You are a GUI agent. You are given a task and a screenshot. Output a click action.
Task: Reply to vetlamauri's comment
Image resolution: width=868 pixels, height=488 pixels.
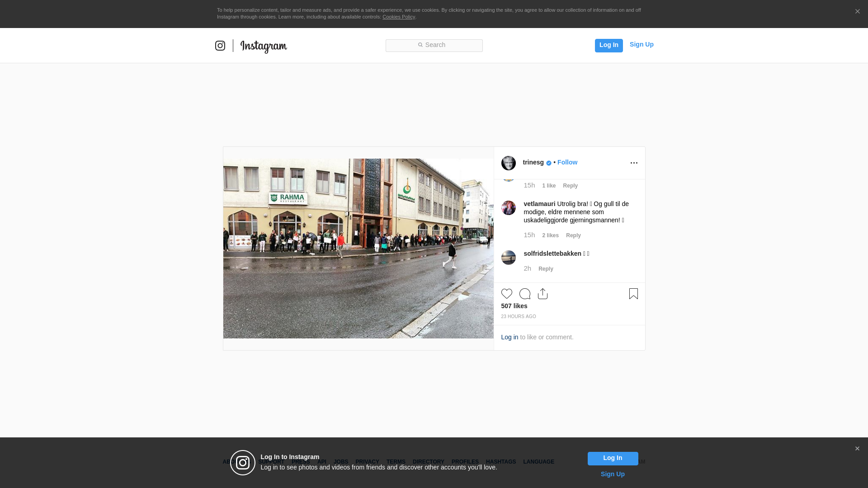(573, 235)
